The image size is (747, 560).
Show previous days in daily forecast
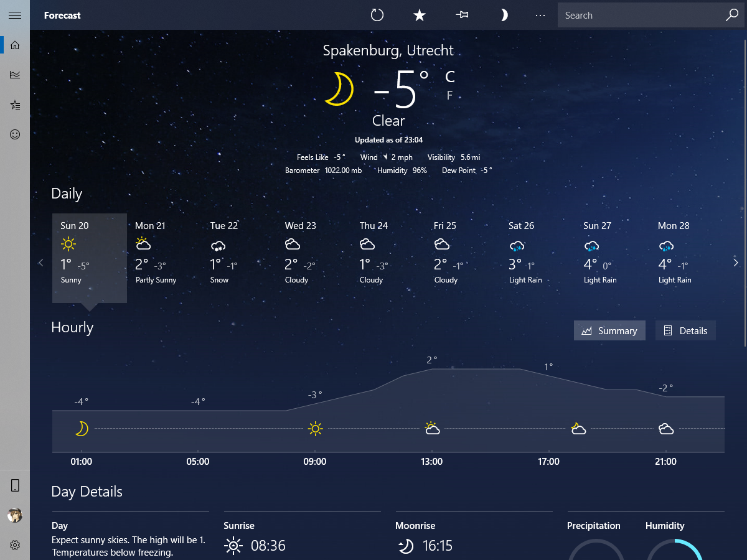[x=41, y=263]
